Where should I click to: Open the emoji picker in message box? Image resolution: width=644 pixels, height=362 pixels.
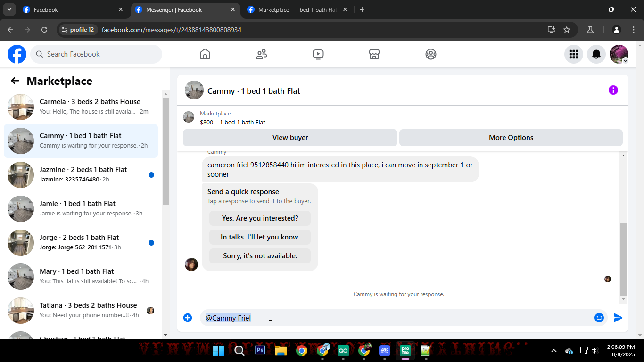tap(599, 318)
